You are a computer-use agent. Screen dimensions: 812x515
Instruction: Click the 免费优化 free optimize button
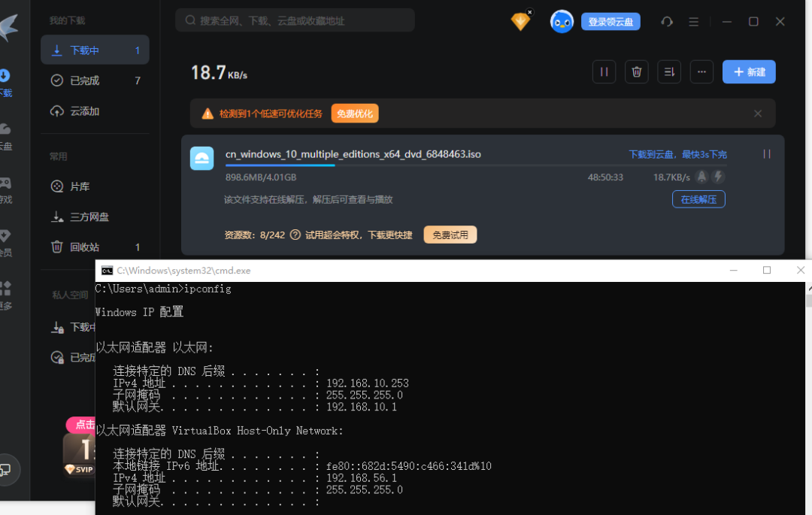355,114
